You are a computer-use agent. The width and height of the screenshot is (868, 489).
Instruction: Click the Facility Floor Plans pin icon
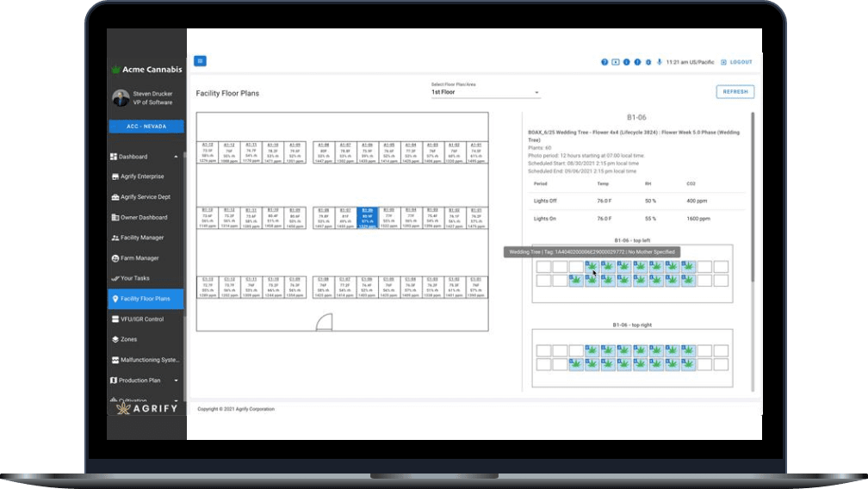tap(115, 299)
